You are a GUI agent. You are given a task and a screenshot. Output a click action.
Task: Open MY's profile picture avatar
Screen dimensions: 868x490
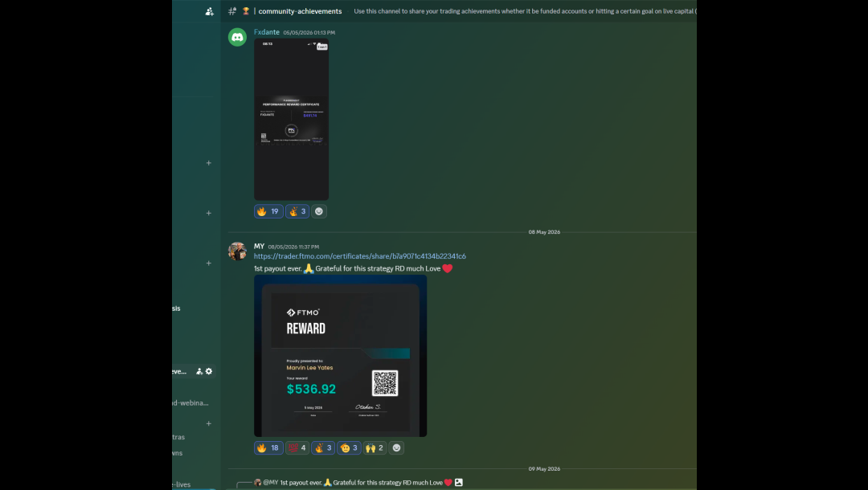pos(237,251)
